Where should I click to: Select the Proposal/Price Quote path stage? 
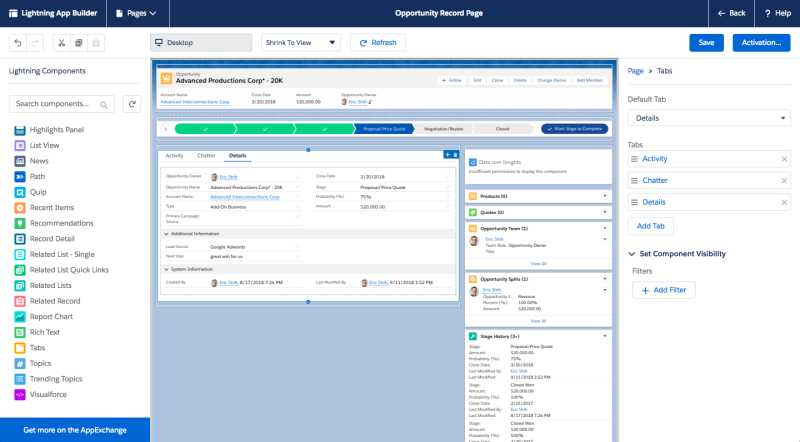pos(384,129)
